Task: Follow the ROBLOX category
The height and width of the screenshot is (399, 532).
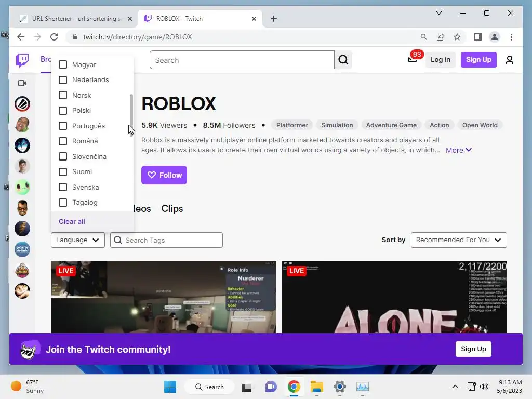Action: [x=164, y=175]
